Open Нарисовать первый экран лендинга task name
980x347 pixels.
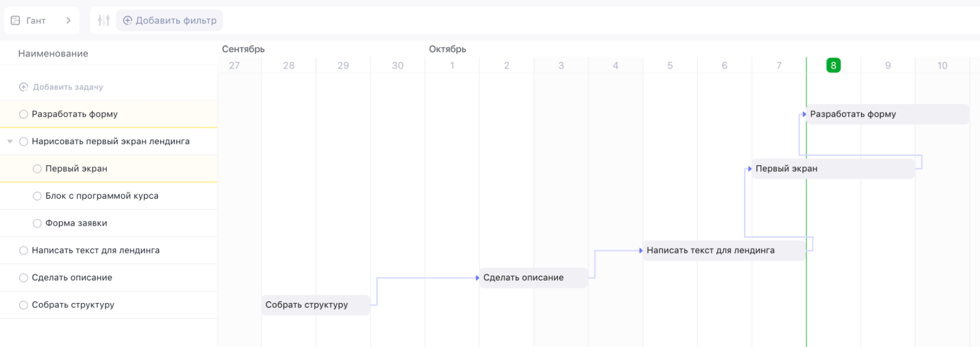[x=111, y=141]
